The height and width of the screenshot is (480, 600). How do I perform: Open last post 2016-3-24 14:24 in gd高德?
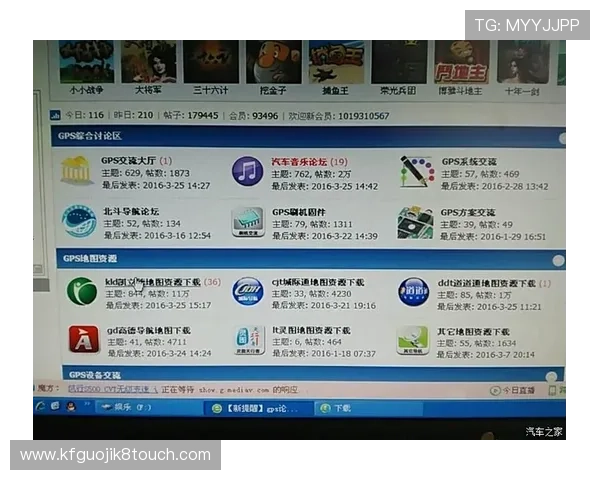[179, 353]
